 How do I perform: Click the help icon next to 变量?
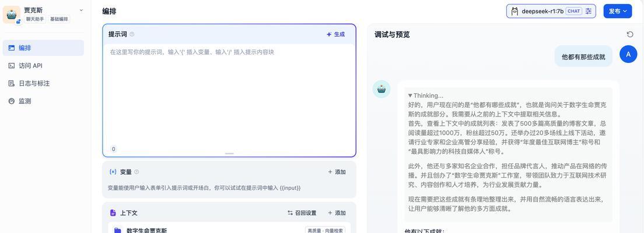[x=136, y=172]
